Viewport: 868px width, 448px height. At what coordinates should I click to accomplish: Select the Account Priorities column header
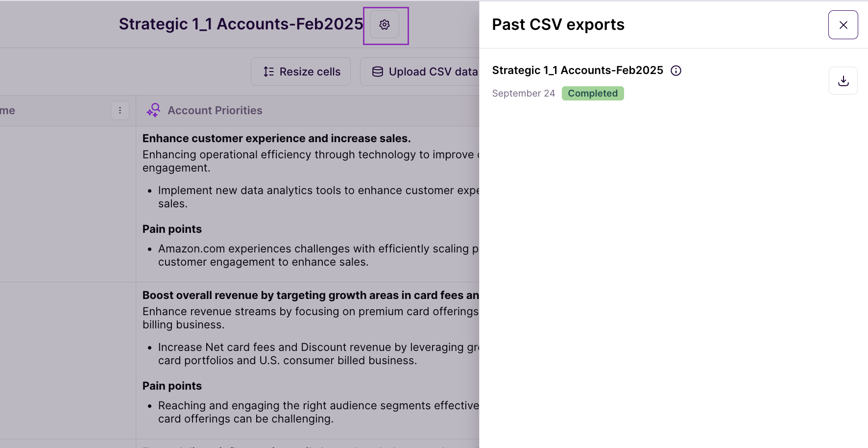click(215, 111)
